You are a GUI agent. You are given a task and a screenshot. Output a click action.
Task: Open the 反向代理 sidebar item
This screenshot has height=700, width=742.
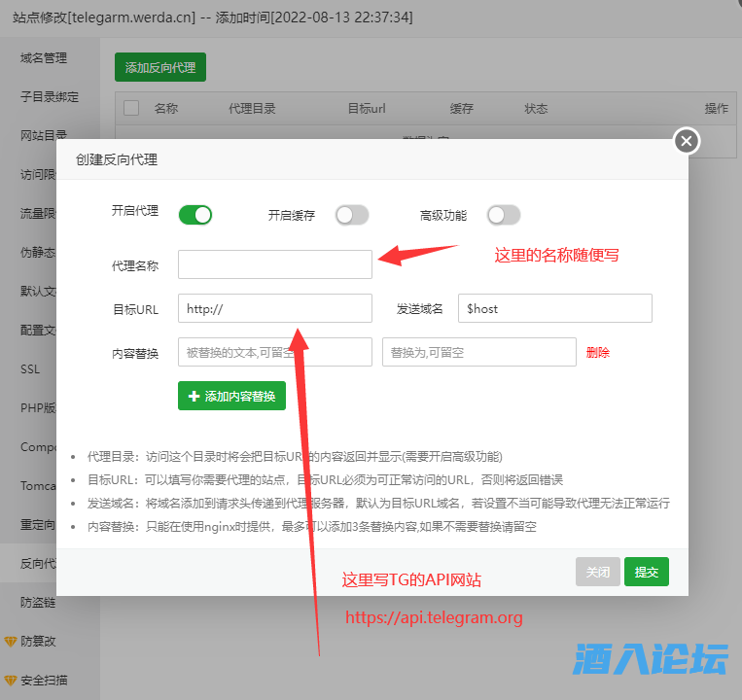tap(38, 563)
